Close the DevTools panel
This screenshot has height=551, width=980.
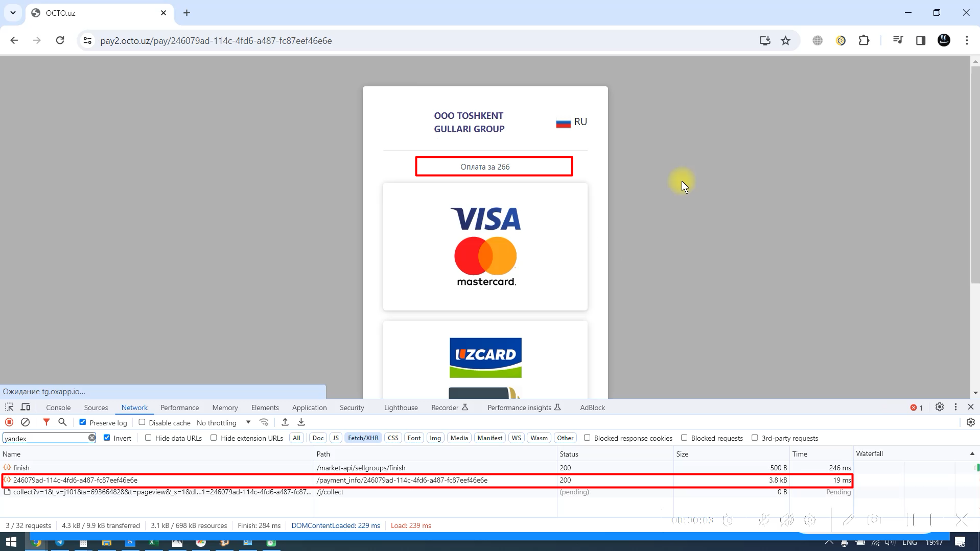[x=971, y=407]
